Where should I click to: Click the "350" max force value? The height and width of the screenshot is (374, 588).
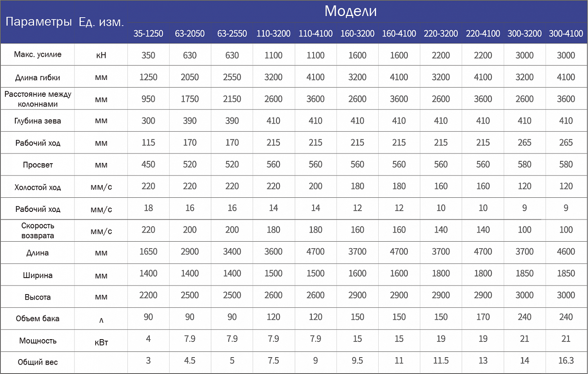pyautogui.click(x=148, y=55)
